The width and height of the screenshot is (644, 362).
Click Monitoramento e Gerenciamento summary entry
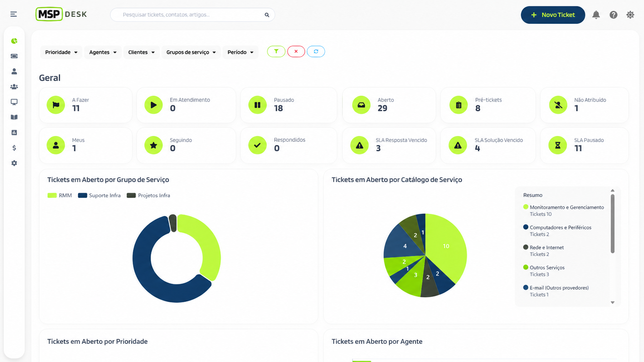coord(563,210)
